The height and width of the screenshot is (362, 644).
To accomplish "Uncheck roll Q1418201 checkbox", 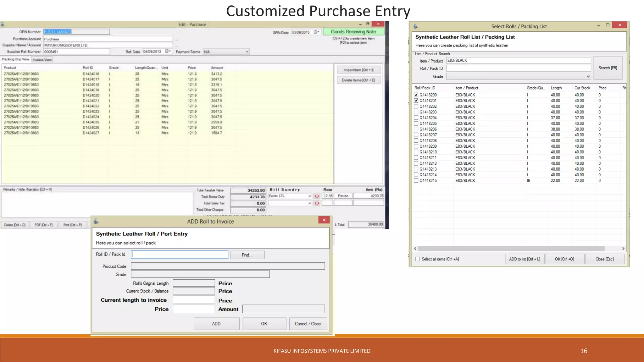I will [x=416, y=101].
